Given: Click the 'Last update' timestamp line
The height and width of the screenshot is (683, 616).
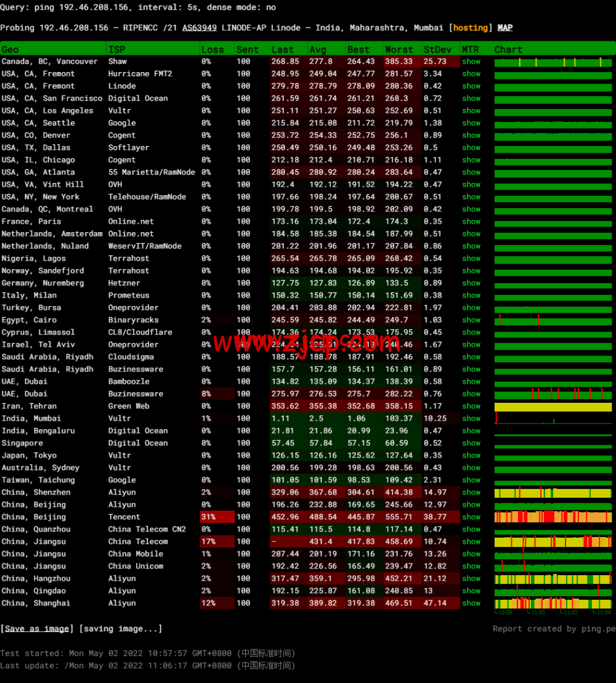Looking at the screenshot, I should [x=148, y=666].
